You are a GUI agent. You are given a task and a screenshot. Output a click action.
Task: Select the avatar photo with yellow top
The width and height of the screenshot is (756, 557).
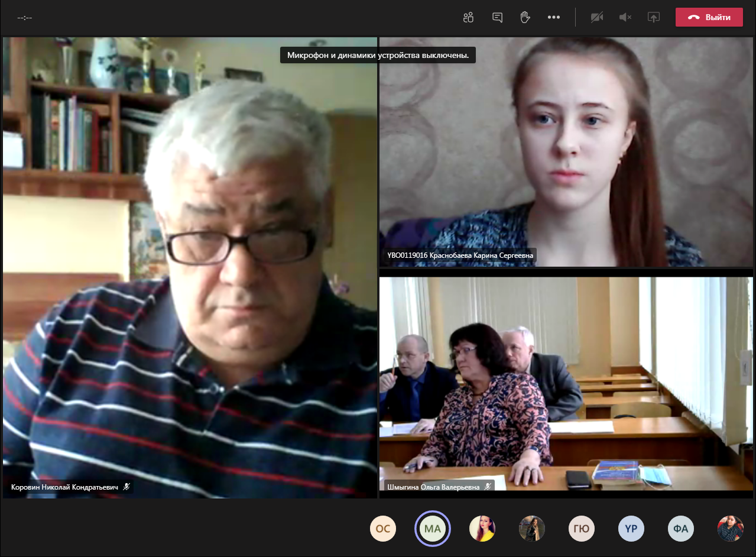[x=482, y=529]
